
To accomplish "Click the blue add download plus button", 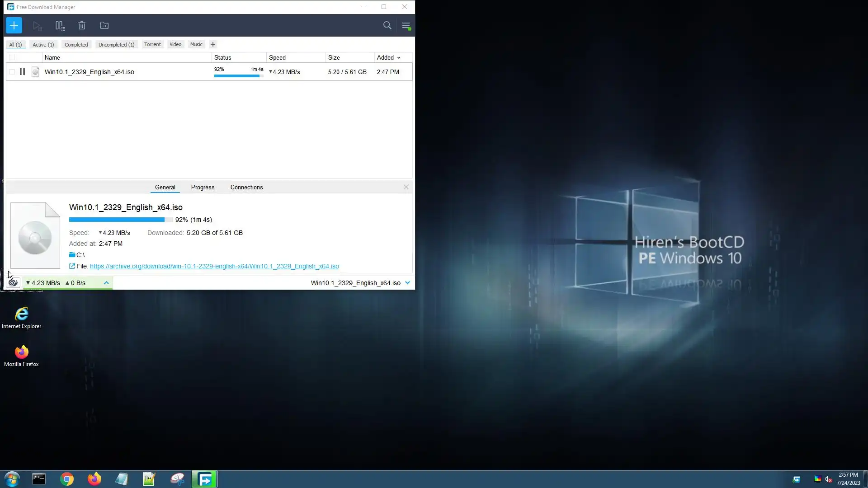I will click(14, 25).
